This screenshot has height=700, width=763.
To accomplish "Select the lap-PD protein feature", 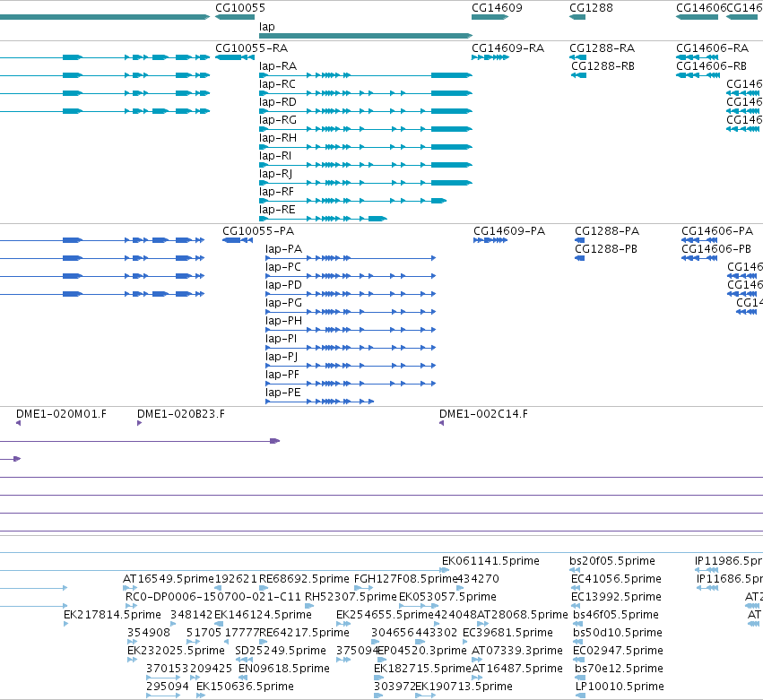I will 351,294.
